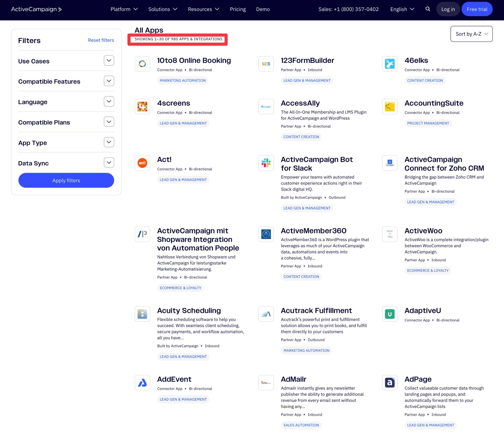Open the Act! orange logo icon
The height and width of the screenshot is (435, 504).
tap(142, 163)
